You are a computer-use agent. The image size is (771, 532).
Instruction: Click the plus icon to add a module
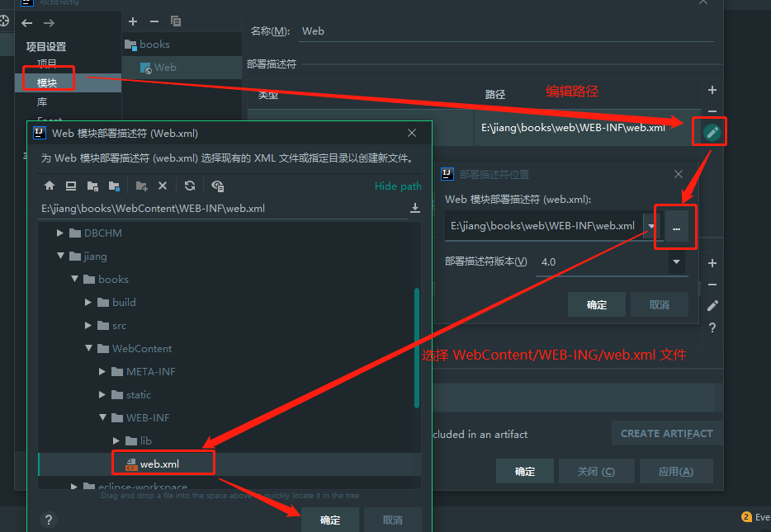(x=132, y=21)
